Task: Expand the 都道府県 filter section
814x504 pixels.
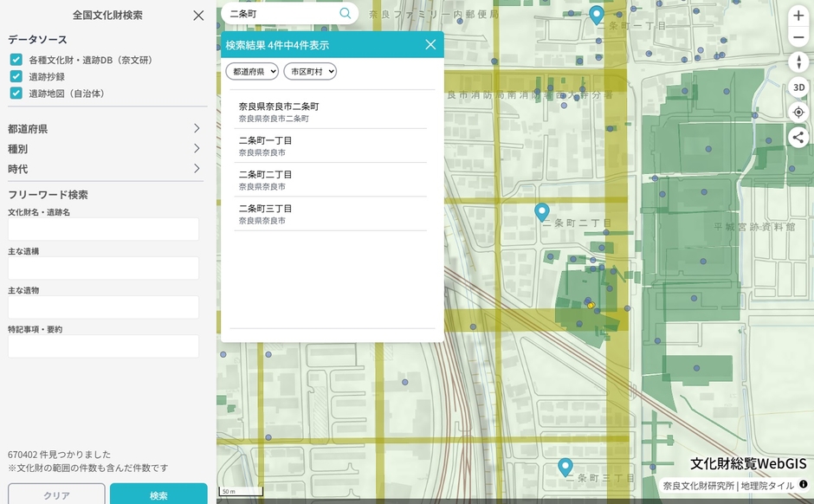Action: tap(104, 129)
